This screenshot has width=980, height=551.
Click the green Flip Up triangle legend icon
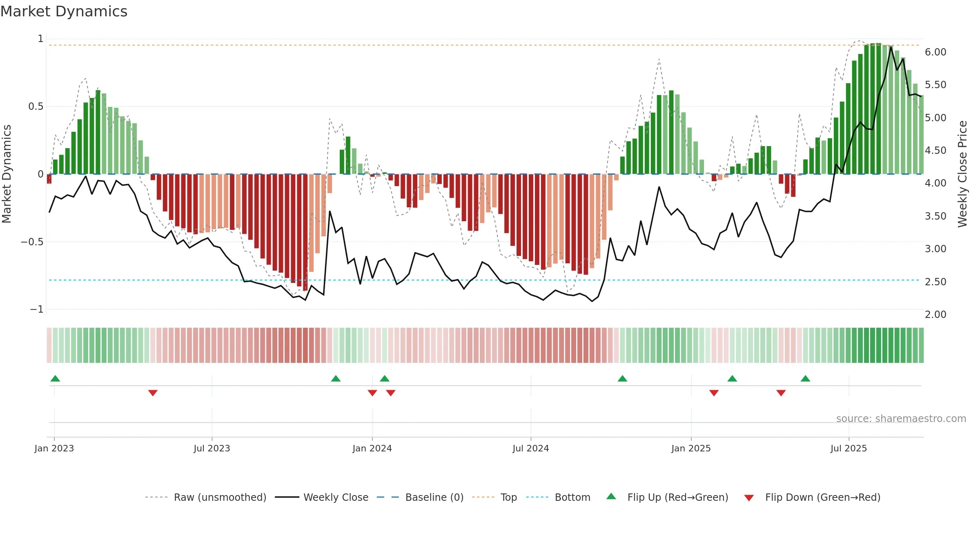coord(611,496)
